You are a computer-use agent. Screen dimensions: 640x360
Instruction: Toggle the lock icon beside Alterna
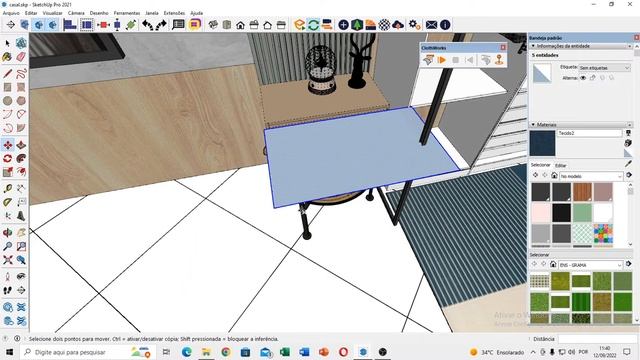click(x=593, y=78)
